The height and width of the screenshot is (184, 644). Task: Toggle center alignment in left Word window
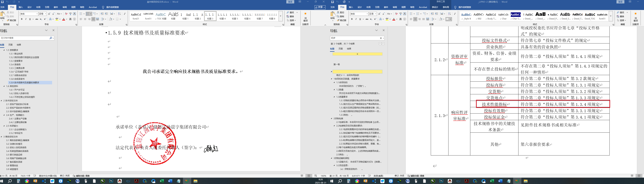click(85, 19)
